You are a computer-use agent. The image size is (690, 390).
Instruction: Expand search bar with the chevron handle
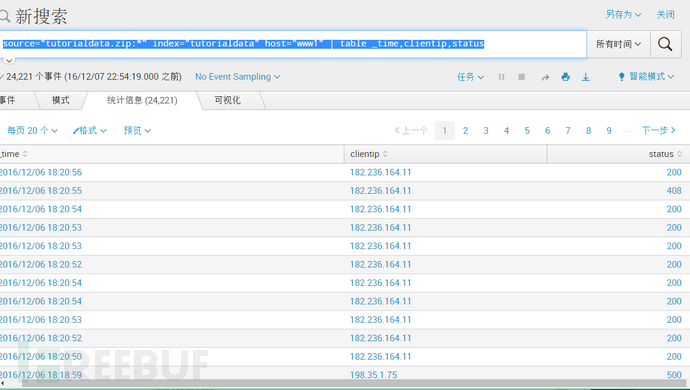pyautogui.click(x=9, y=60)
